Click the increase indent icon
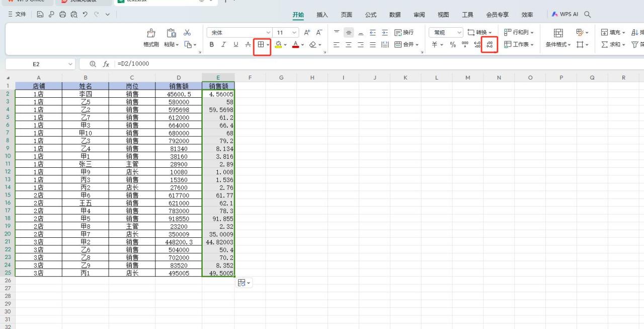The width and height of the screenshot is (644, 329). click(x=385, y=32)
